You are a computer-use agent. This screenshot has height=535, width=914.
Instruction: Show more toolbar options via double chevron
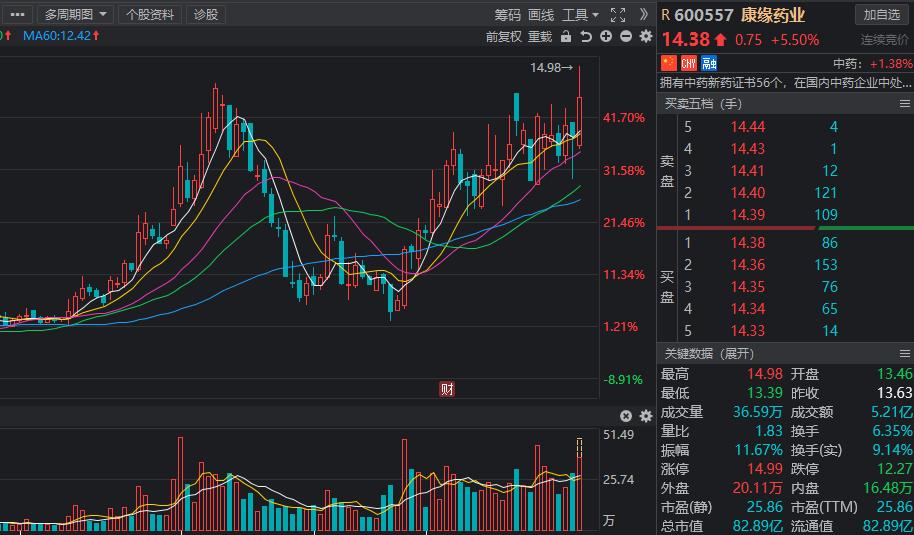[645, 14]
